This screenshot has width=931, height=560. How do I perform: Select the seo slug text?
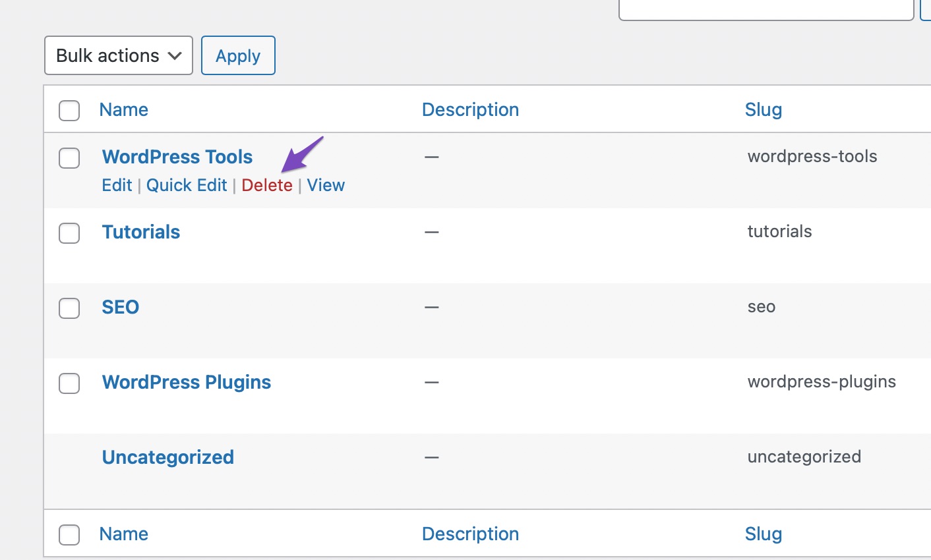762,307
